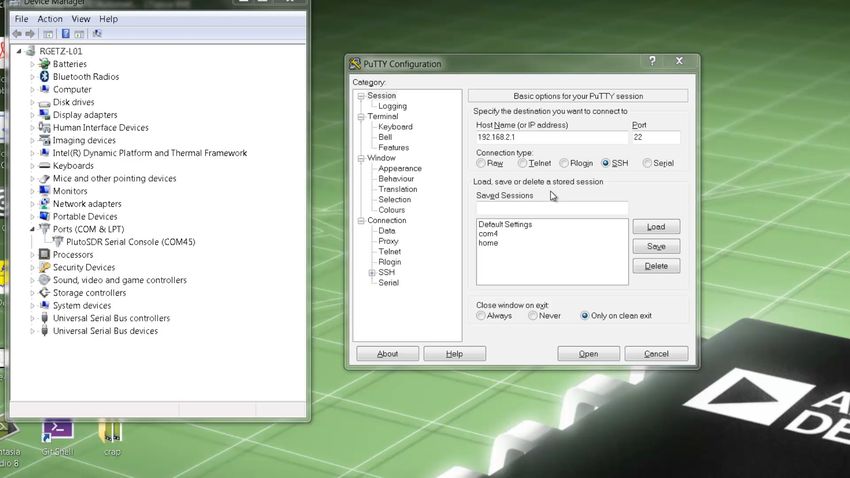Click the Computer category icon
Image resolution: width=850 pixels, height=478 pixels.
(44, 89)
